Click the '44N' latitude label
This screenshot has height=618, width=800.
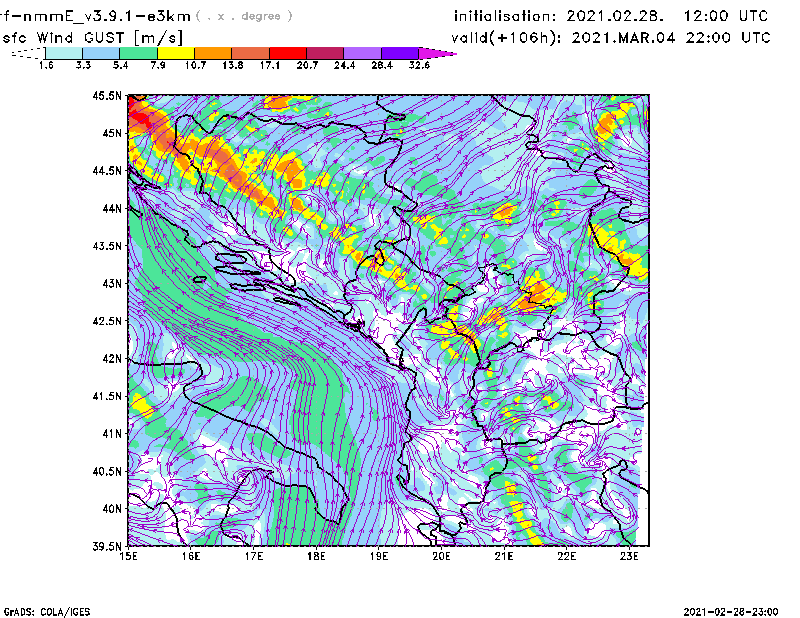click(112, 208)
